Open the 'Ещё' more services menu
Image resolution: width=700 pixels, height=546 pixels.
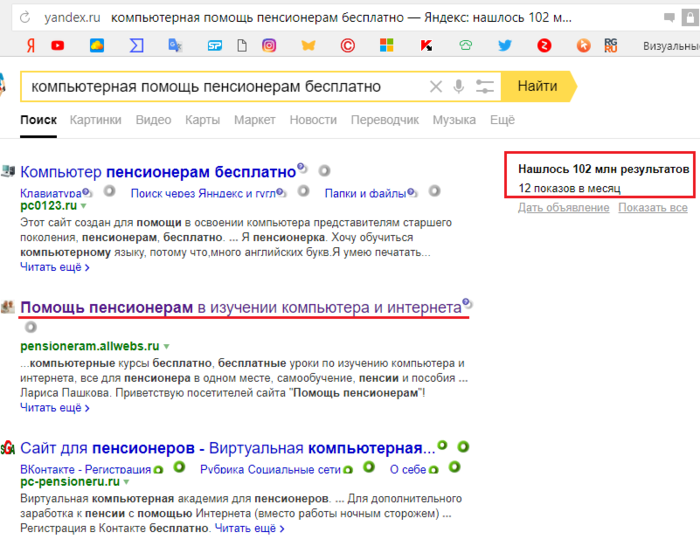coord(502,120)
